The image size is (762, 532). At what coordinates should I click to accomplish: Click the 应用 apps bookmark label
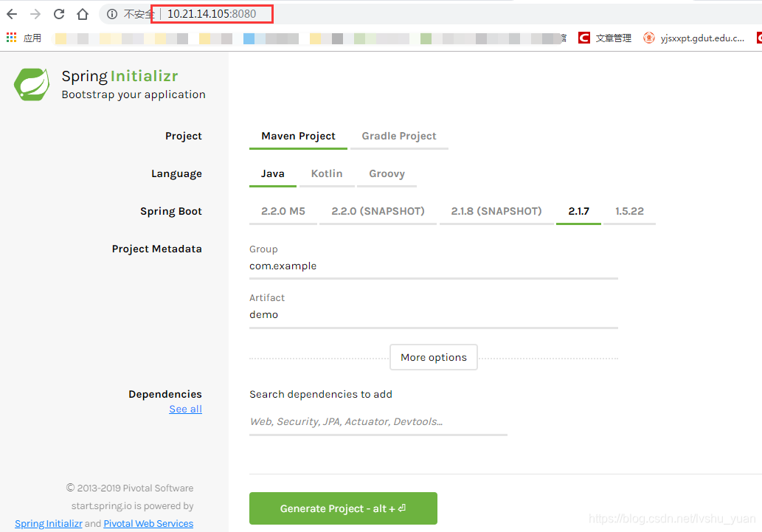point(32,38)
